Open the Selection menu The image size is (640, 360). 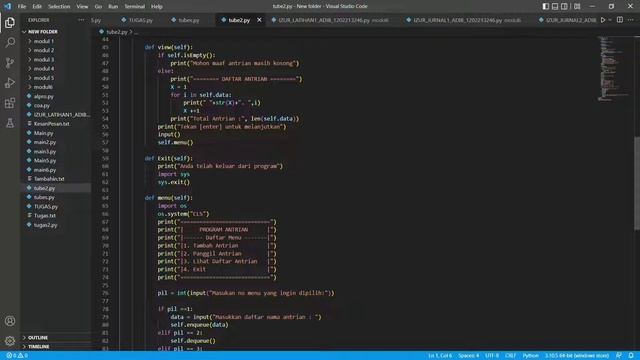59,7
